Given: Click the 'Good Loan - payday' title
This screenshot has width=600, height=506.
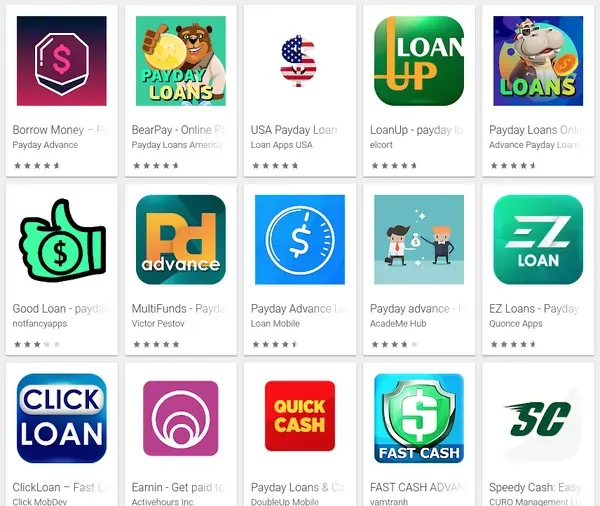Looking at the screenshot, I should (x=61, y=308).
